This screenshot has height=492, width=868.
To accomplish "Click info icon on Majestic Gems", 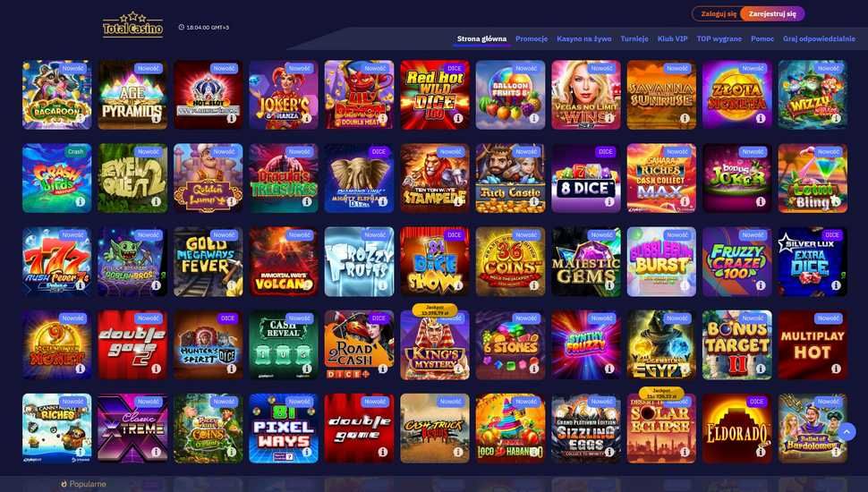I will click(x=609, y=285).
